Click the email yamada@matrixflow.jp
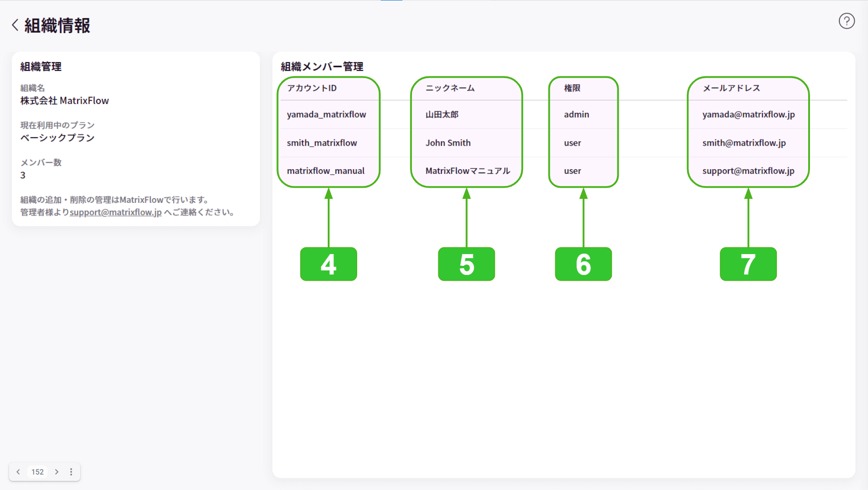868x490 pixels. pos(748,114)
